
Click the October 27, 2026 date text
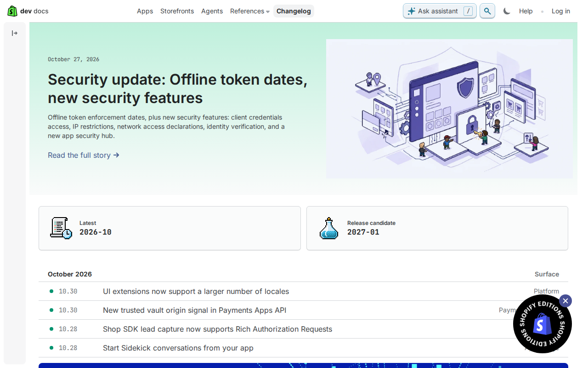[x=73, y=59]
